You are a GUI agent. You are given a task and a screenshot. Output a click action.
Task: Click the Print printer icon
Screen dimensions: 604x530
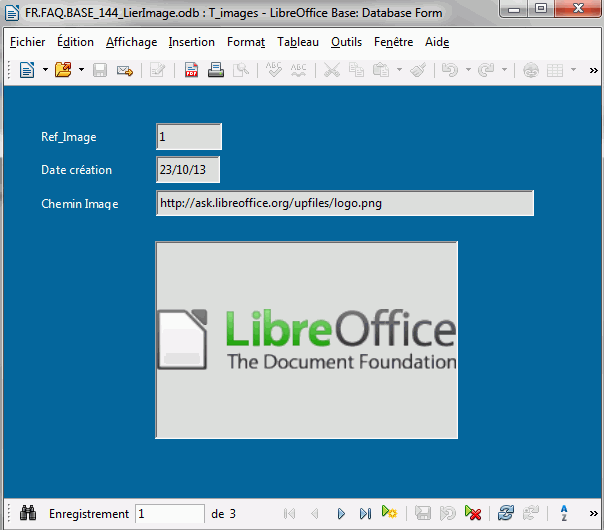click(x=216, y=70)
